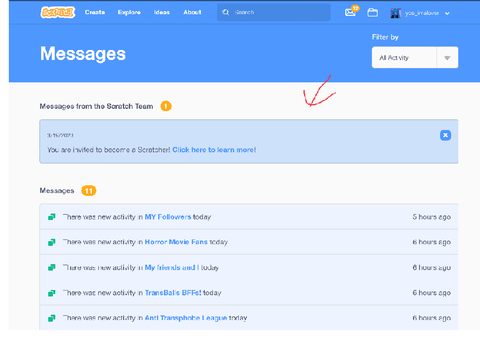
Task: Dismiss the Scratch Team invitation message
Action: click(445, 135)
